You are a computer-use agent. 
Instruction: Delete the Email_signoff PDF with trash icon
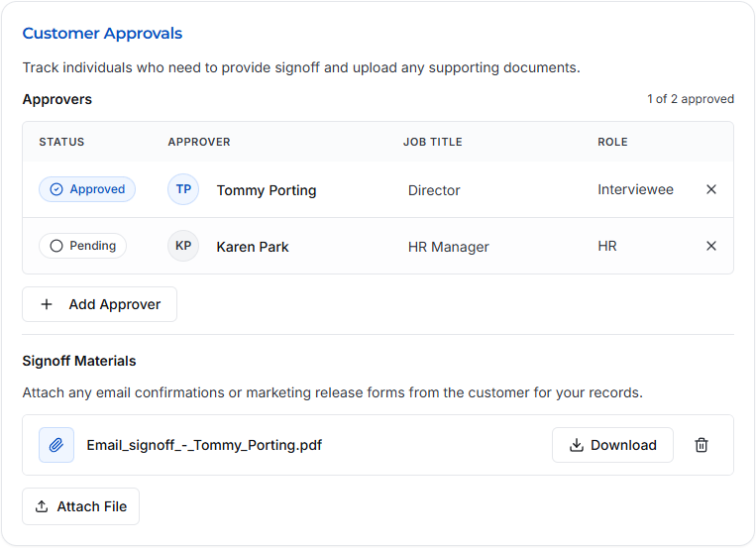point(702,445)
